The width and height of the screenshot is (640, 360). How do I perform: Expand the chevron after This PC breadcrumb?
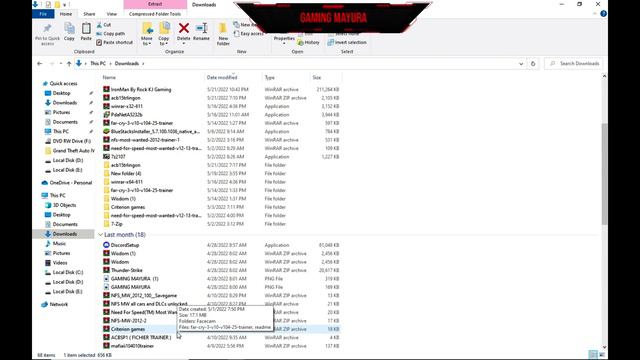(110, 64)
